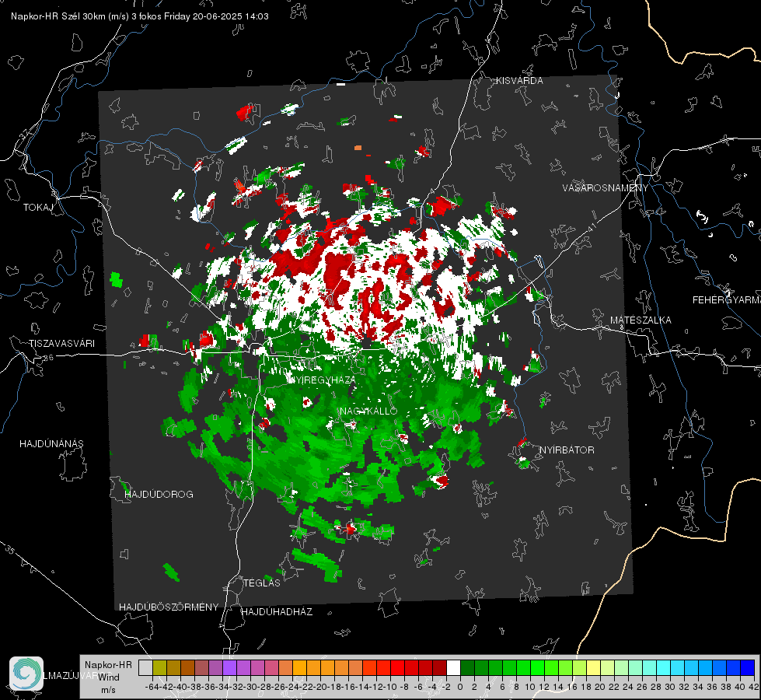
Task: Click the VÁSÁROSNAMÉNY town label
Action: [606, 188]
